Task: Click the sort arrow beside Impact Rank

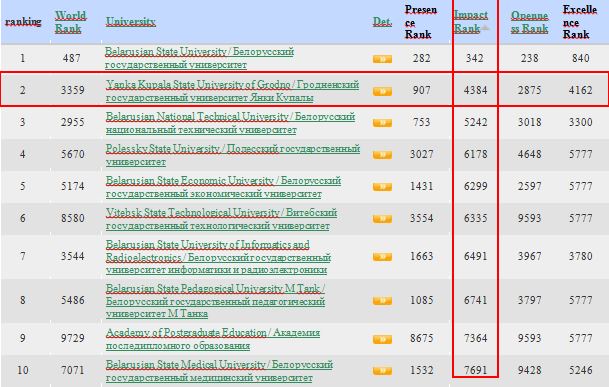Action: tap(485, 28)
